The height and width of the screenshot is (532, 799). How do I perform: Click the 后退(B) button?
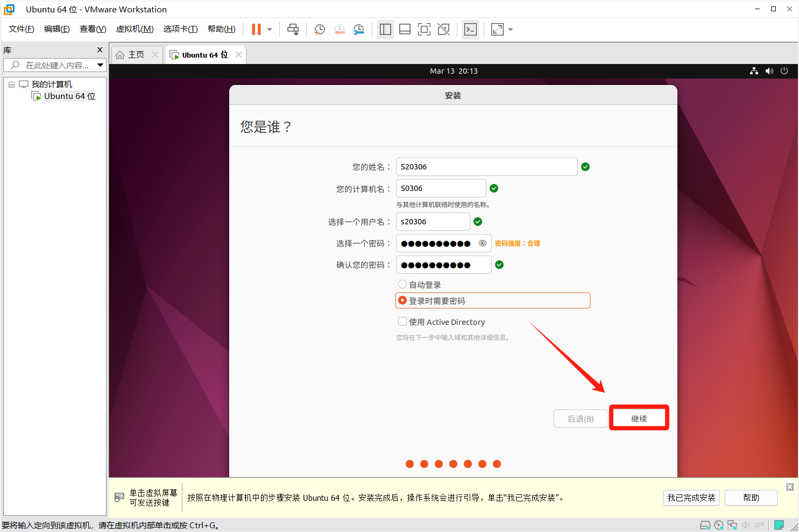point(581,418)
